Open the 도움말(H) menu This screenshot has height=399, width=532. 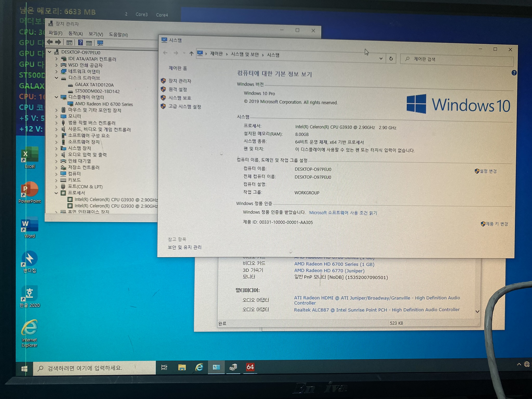point(118,35)
